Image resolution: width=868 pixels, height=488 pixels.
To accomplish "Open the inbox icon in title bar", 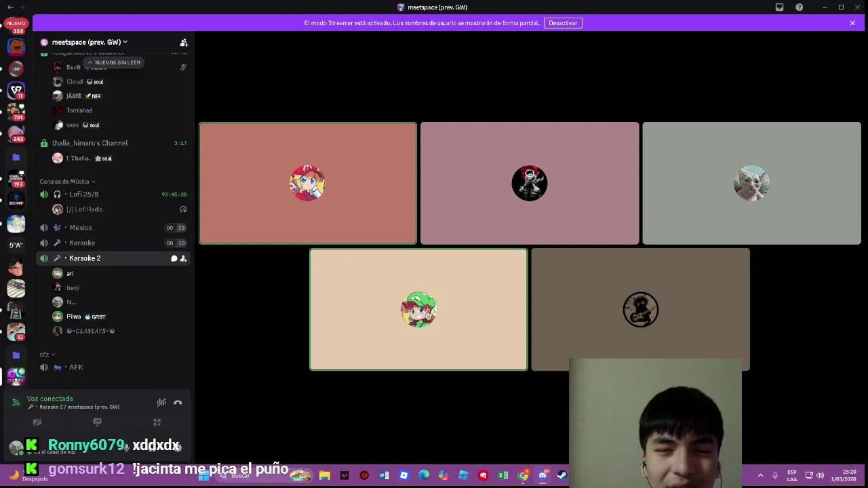I will point(780,7).
